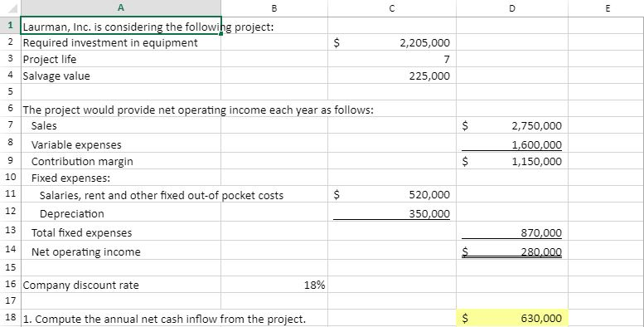Select row 10 header
Viewport: 644px width, 327px height.
[x=10, y=178]
